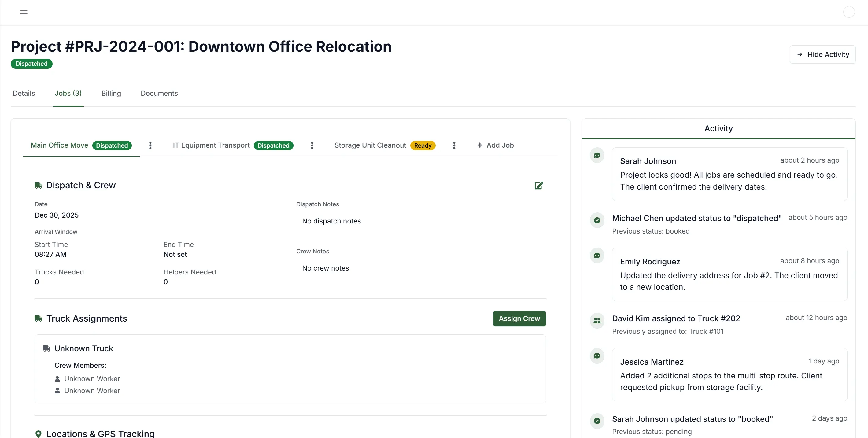Click the Add Job button
868x438 pixels.
click(x=495, y=145)
